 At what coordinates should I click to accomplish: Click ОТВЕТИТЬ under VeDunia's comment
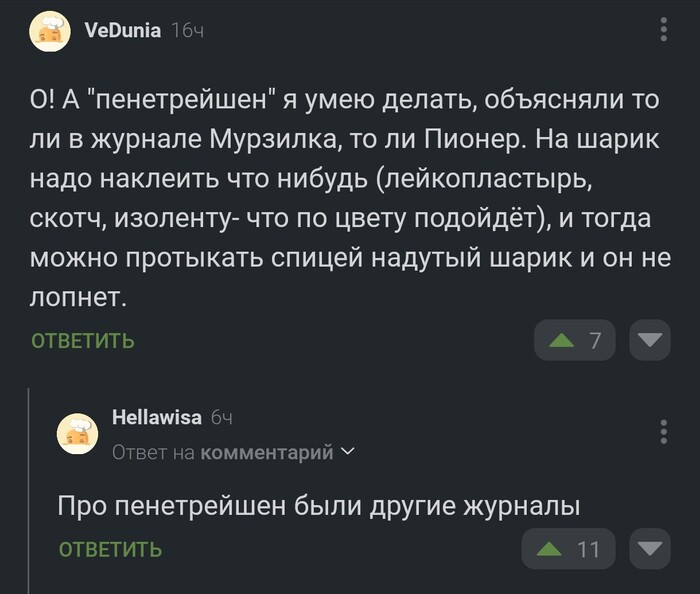(83, 341)
